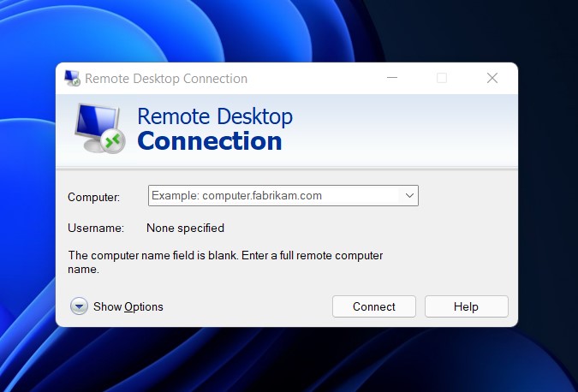The image size is (578, 392).
Task: Click the bold 'Connection' banner heading
Action: (x=210, y=141)
